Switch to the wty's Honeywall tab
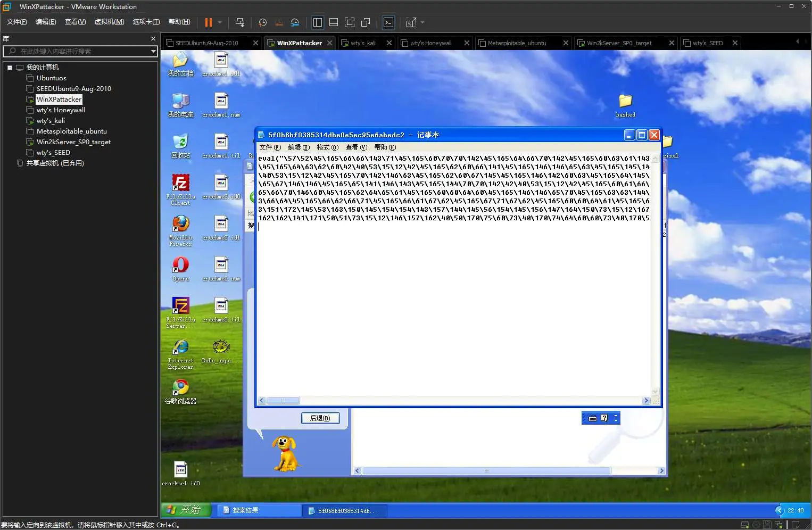812x530 pixels. 430,43
